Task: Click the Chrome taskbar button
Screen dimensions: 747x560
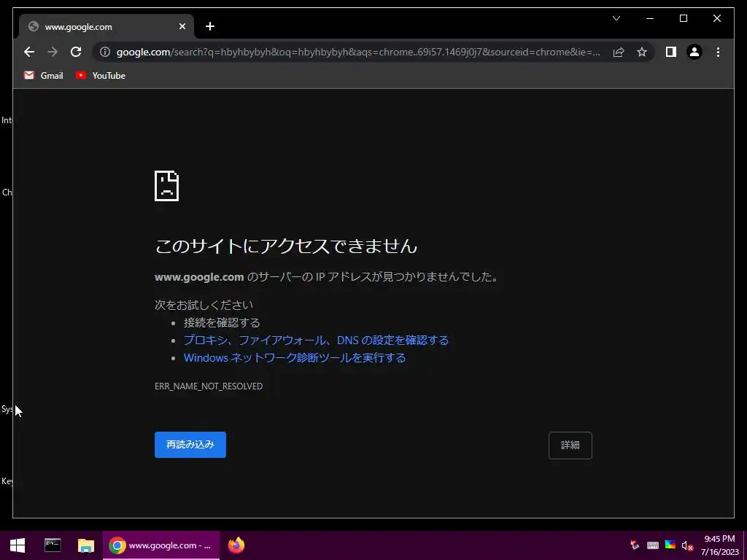Action: coord(161,545)
